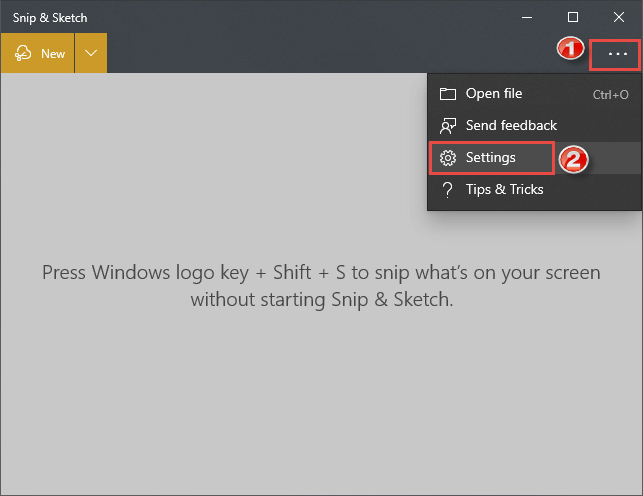This screenshot has height=496, width=643.
Task: Maximize the Snip & Sketch window
Action: (x=573, y=17)
